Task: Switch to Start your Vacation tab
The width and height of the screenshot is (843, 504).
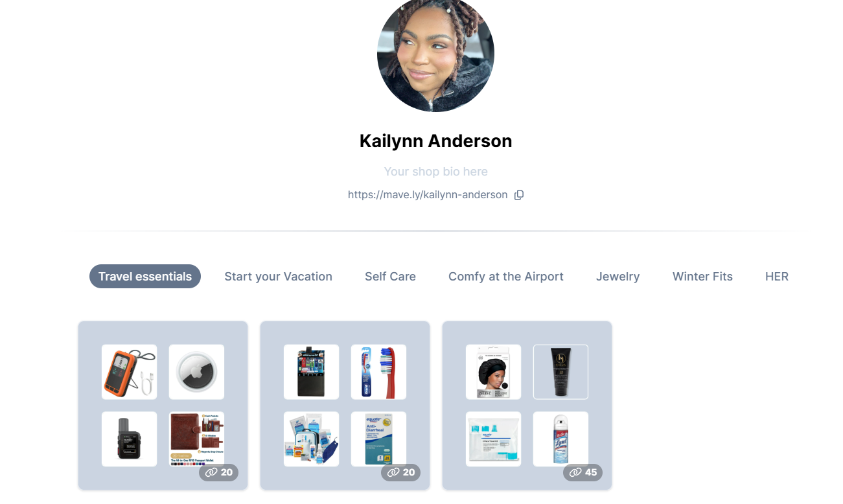Action: 278,277
